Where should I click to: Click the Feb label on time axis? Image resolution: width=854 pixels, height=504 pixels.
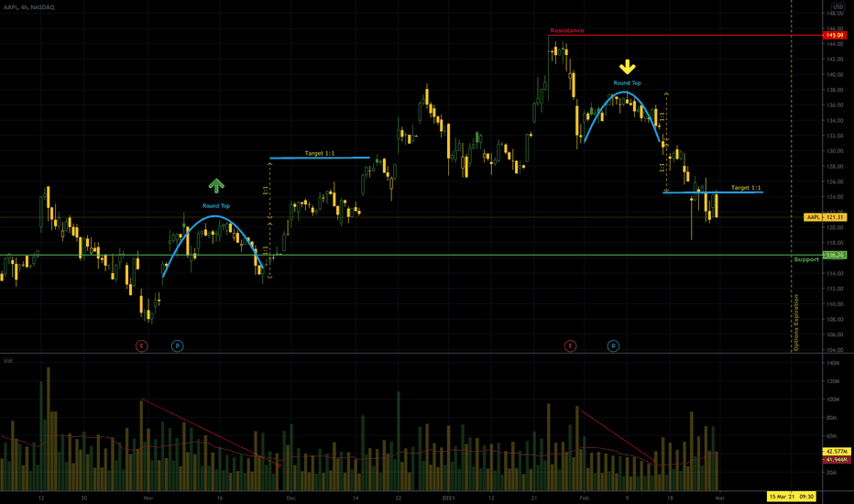(584, 498)
